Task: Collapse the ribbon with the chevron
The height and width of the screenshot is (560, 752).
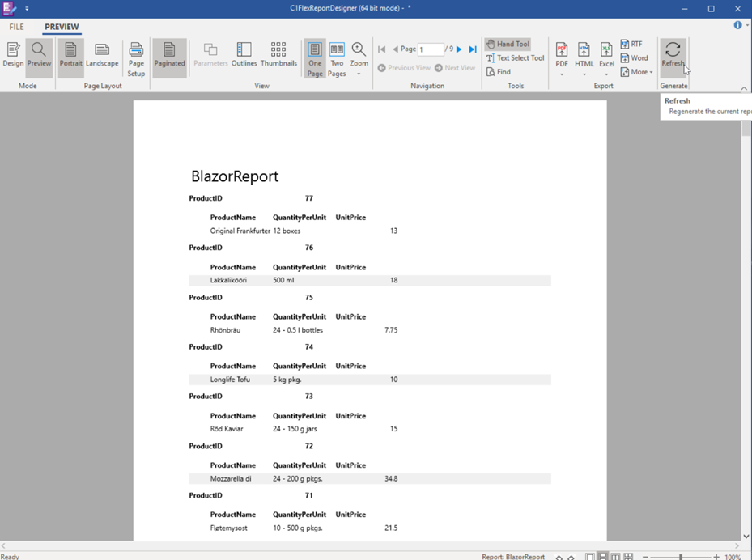Action: pos(743,87)
